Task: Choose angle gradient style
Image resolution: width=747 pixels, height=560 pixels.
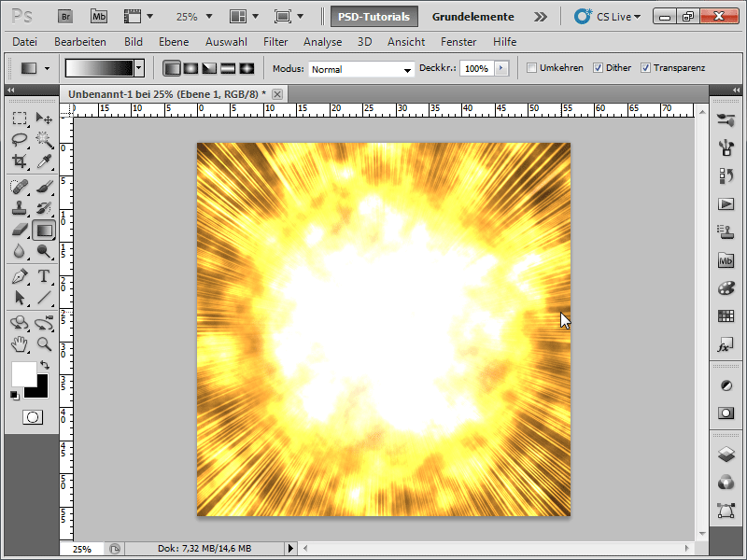Action: coord(209,68)
